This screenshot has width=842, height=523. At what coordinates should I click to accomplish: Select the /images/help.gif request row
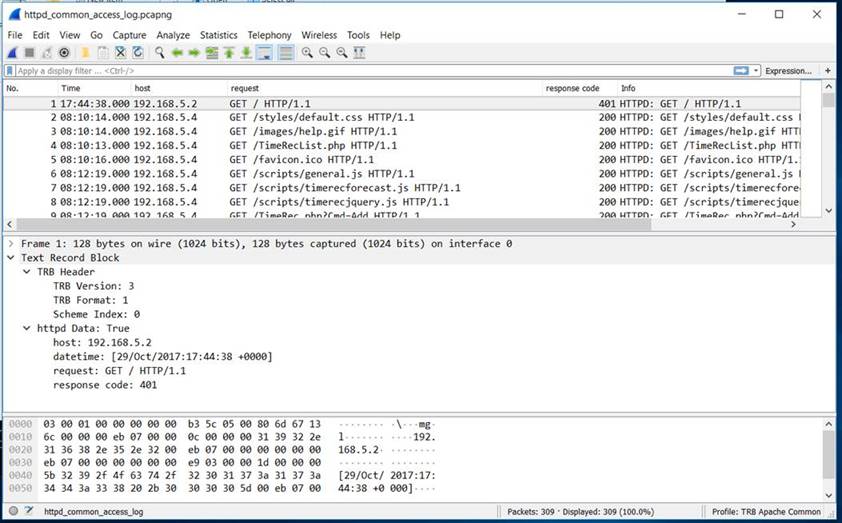click(x=402, y=131)
